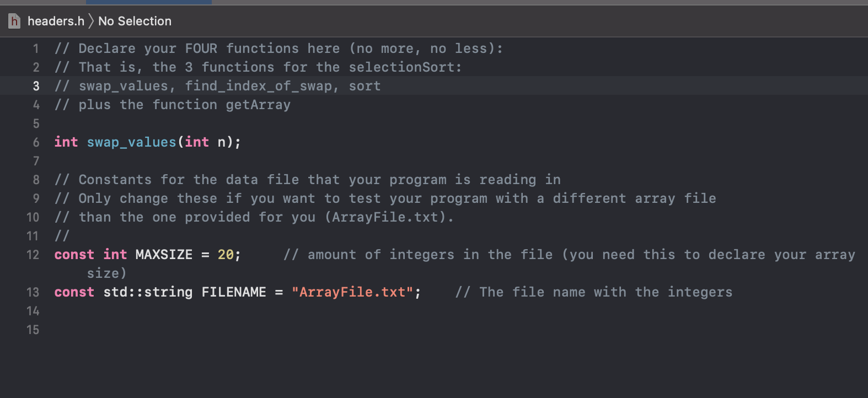Click line number 12 in the gutter
Viewport: 868px width, 398px height.
tap(33, 255)
